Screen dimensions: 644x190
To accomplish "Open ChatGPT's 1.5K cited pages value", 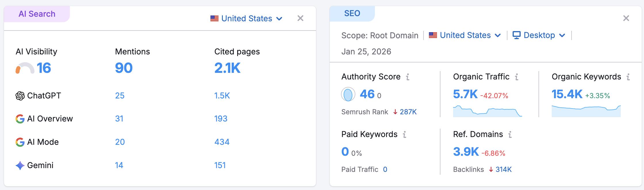I will [x=222, y=96].
